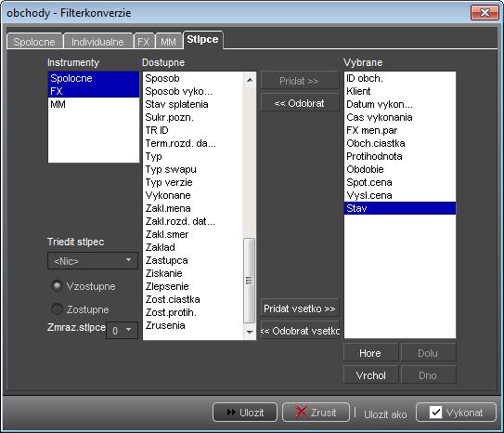Select Zost.ciastka in Dostupne list
The width and height of the screenshot is (504, 433).
193,299
